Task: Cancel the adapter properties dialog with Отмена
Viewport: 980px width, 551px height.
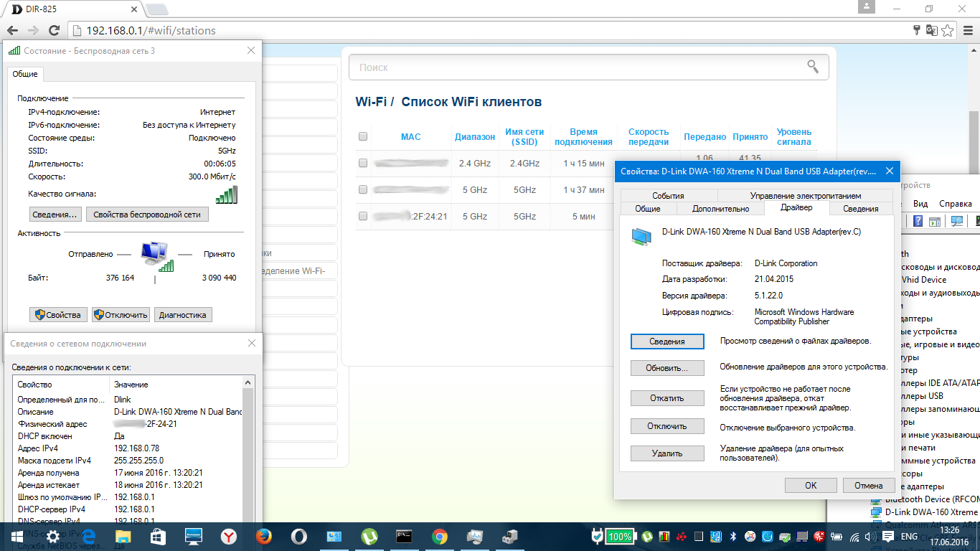Action: coord(869,486)
